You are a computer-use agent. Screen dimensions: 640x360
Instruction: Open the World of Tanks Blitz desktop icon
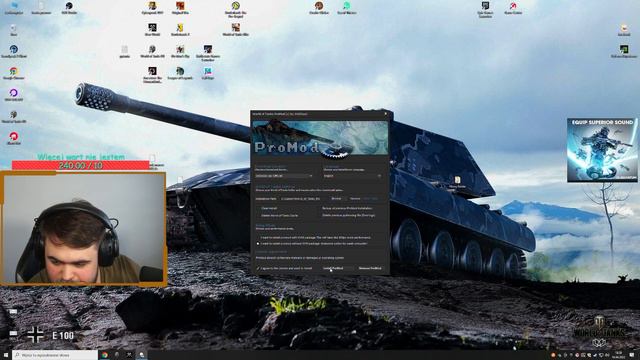point(236,29)
